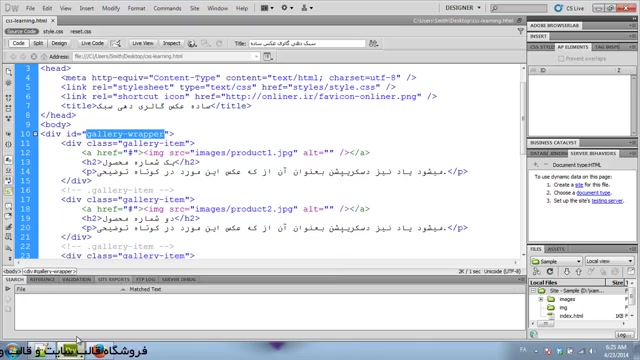Select the div#gallery-wrapper tag selector
The height and width of the screenshot is (360, 640).
tap(49, 271)
